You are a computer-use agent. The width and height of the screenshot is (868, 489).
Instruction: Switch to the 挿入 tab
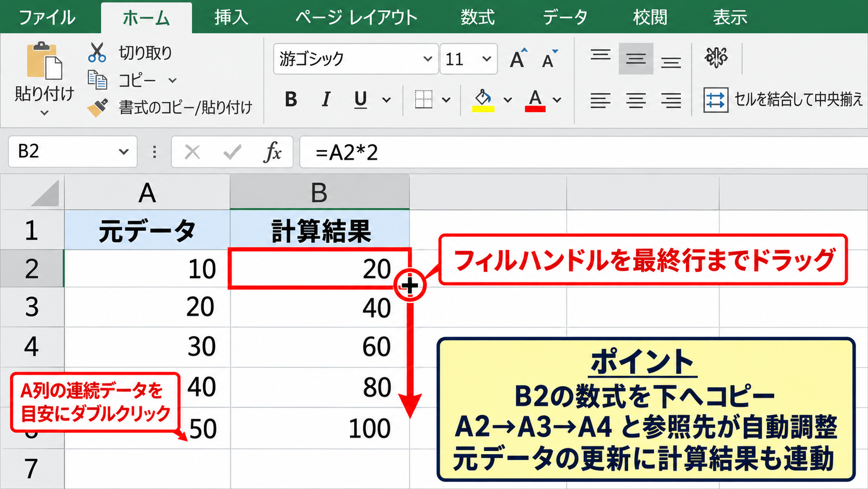point(232,17)
